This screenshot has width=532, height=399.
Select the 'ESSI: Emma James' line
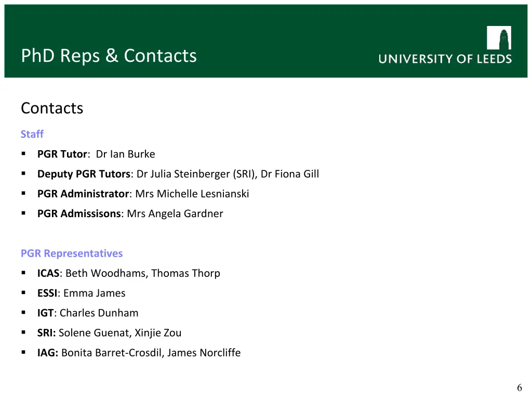click(81, 293)
